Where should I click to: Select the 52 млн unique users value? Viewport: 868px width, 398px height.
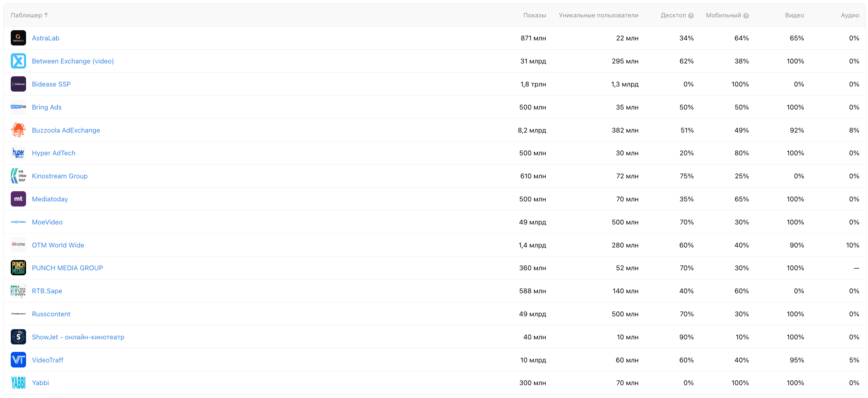(627, 268)
